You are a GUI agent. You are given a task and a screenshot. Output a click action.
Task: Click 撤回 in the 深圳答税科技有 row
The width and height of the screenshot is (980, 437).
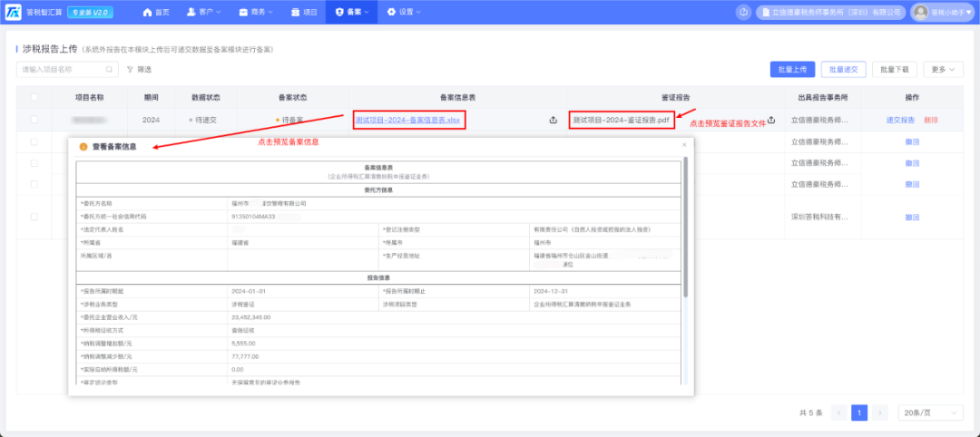tap(912, 218)
